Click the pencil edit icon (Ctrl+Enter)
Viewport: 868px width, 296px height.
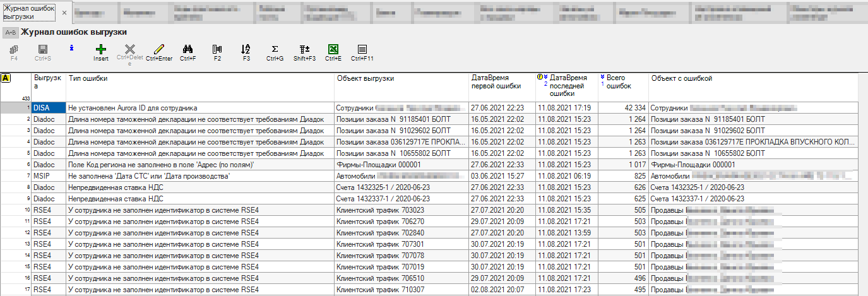[x=159, y=49]
